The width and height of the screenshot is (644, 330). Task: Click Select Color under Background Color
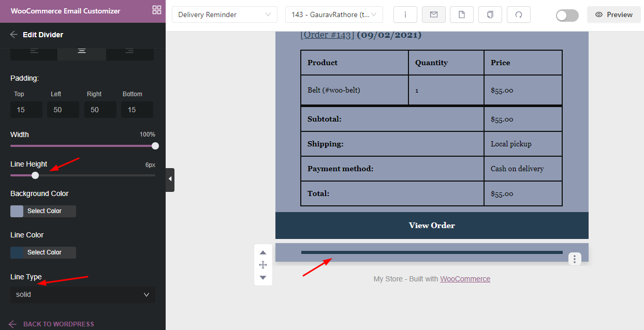45,211
